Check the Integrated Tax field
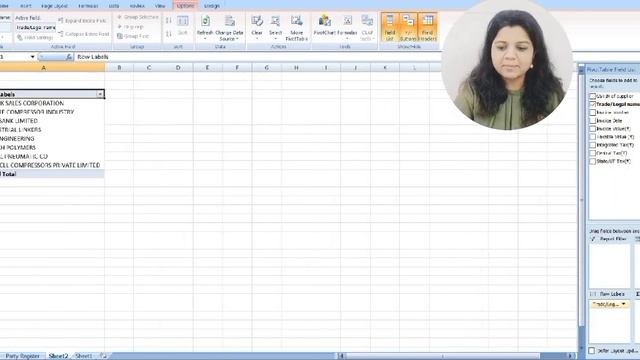Image resolution: width=640 pixels, height=360 pixels. pyautogui.click(x=592, y=145)
